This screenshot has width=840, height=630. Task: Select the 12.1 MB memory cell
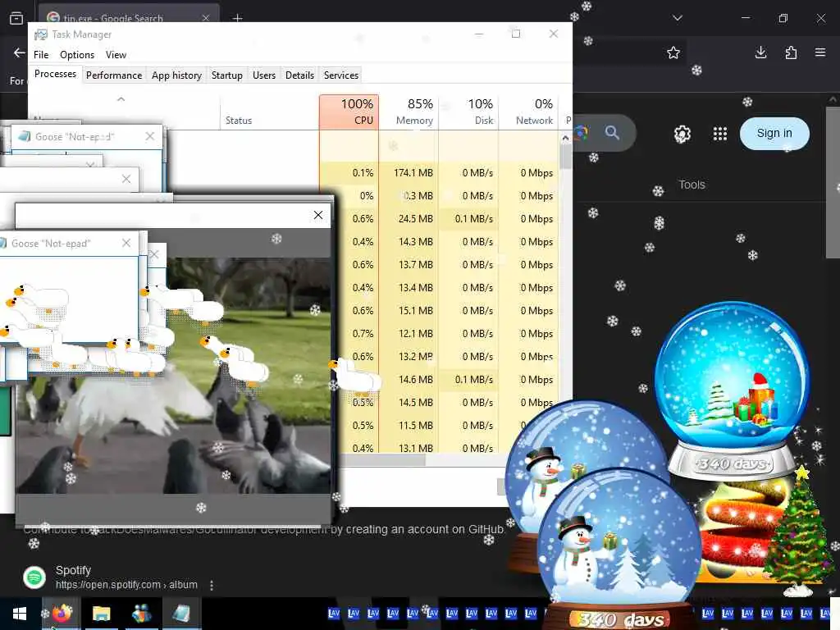tap(409, 334)
